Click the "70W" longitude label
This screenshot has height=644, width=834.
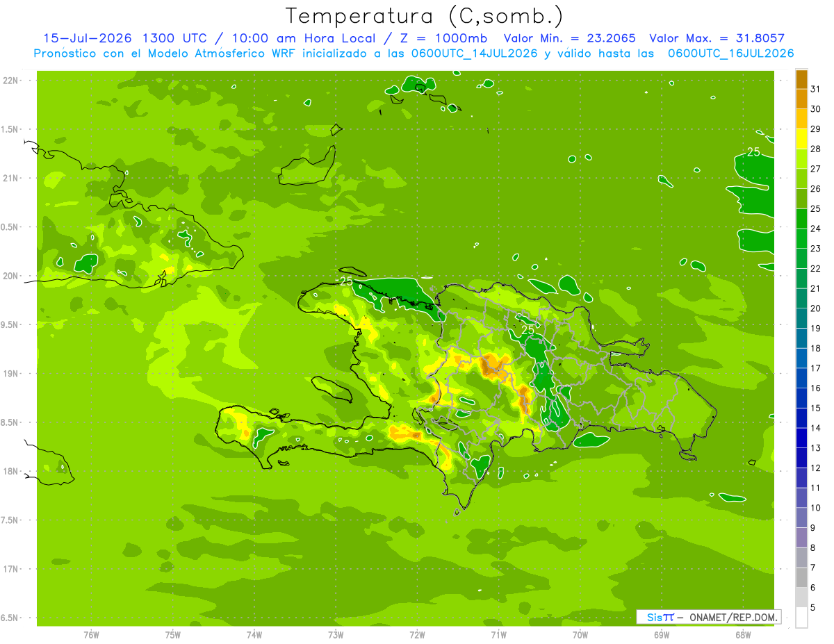(580, 635)
